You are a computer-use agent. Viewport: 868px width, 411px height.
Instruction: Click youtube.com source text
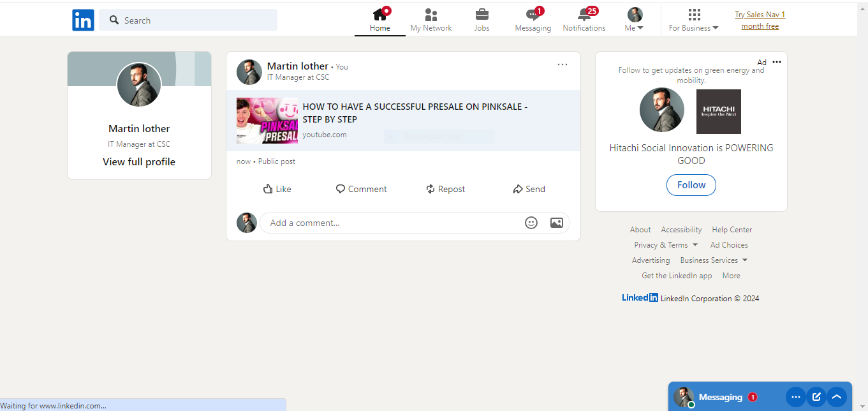[325, 135]
